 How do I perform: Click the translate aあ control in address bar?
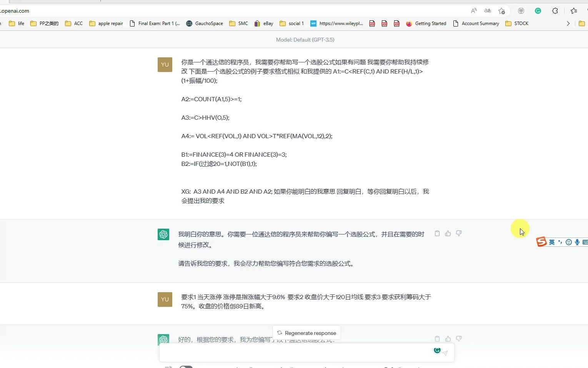487,11
